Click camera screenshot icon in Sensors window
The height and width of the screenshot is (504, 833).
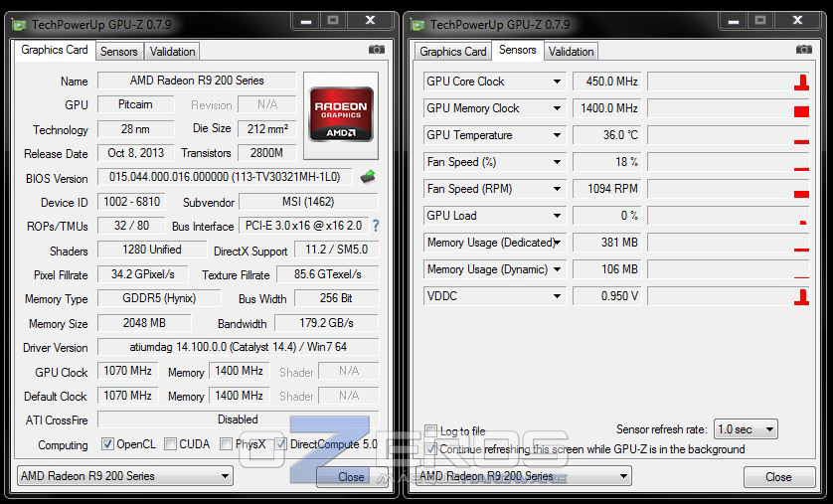click(x=803, y=50)
